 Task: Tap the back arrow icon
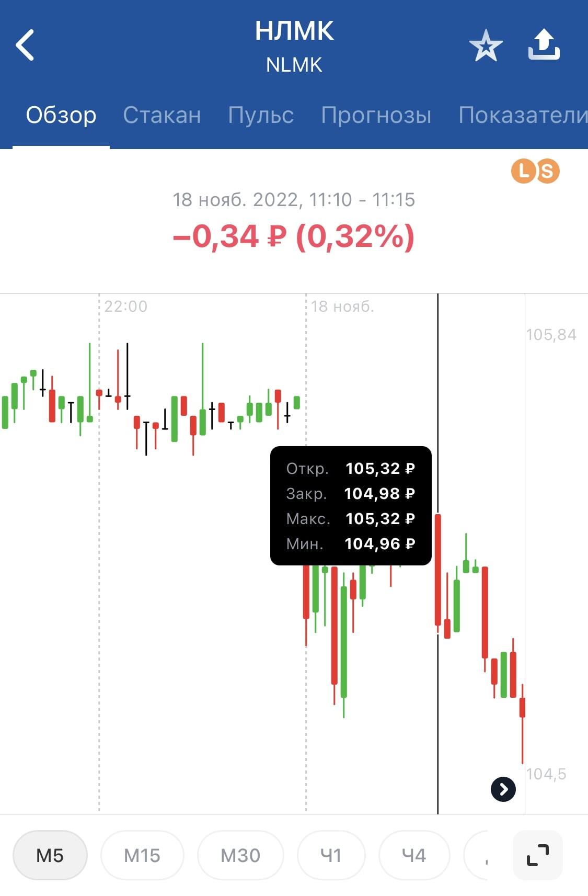pyautogui.click(x=25, y=45)
